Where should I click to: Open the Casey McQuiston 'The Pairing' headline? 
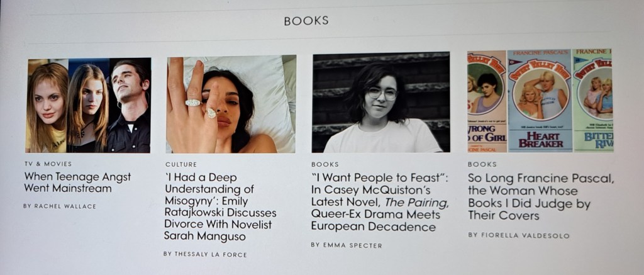coord(380,202)
